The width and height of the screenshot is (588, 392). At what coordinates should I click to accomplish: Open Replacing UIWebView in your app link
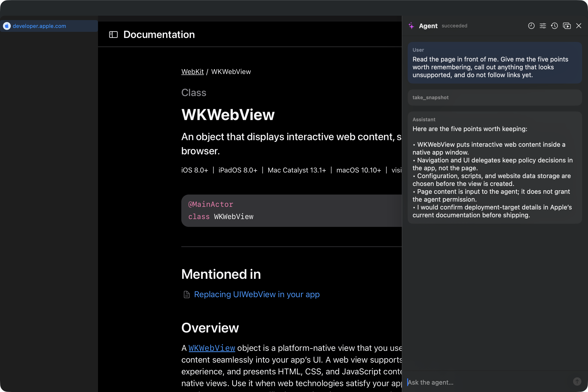257,294
